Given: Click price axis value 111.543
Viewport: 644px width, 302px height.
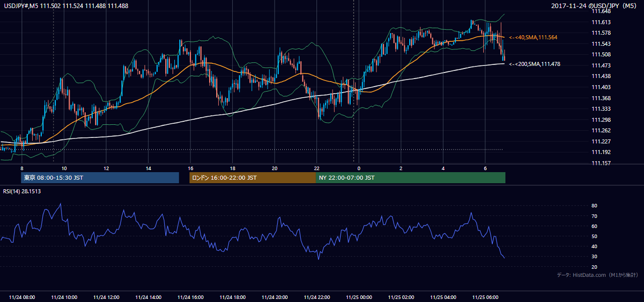Looking at the screenshot, I should (x=602, y=44).
